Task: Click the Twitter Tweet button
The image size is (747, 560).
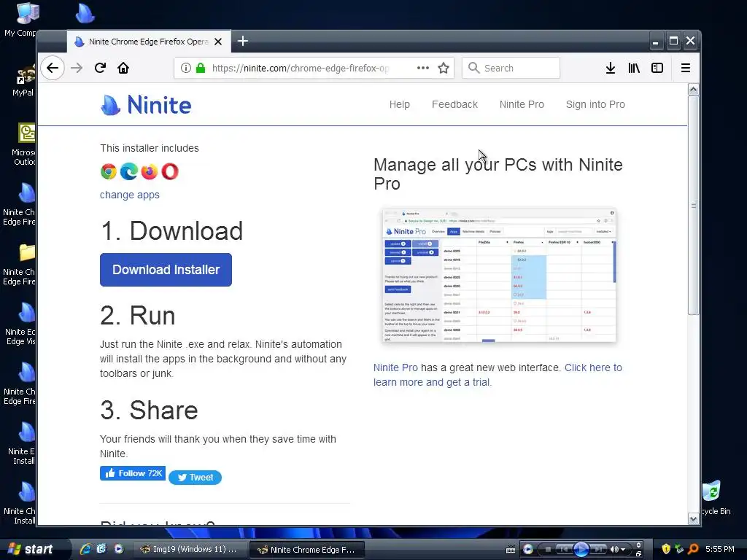Action: [196, 477]
